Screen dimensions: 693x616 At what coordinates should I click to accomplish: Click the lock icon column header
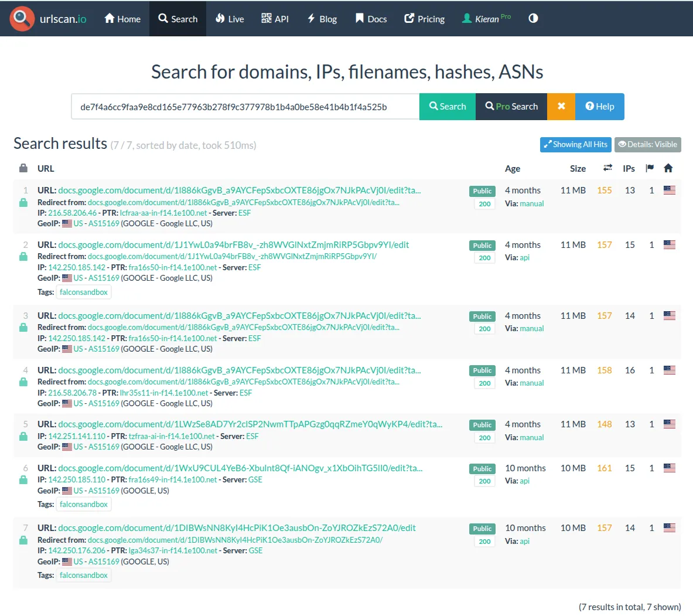tap(23, 168)
